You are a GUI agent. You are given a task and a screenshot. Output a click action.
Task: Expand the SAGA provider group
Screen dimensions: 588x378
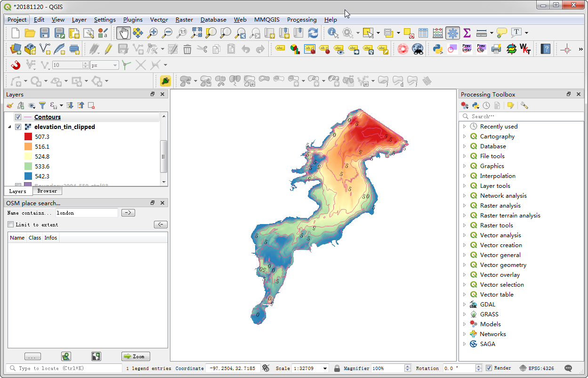pos(464,344)
